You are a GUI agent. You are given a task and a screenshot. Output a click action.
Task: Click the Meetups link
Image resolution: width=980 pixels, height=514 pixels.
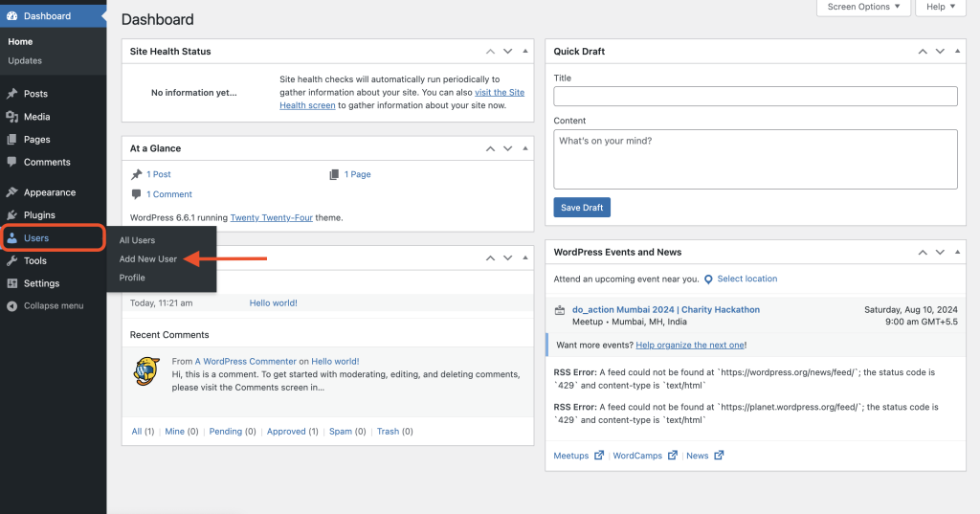pos(571,456)
